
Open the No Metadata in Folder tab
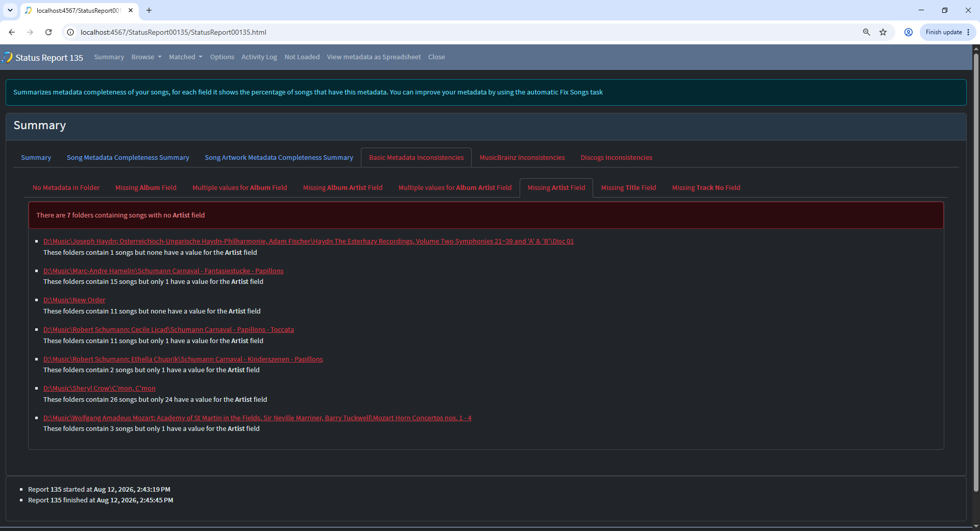tap(66, 188)
